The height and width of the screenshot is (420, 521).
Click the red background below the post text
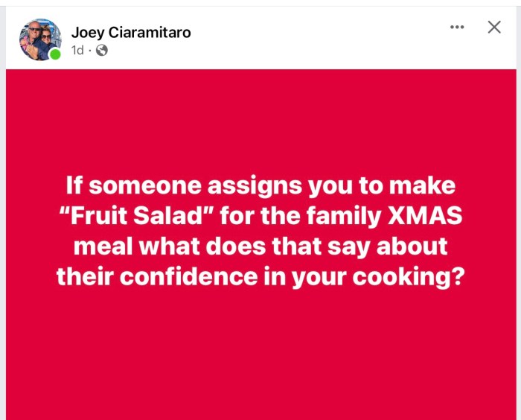tap(260, 357)
